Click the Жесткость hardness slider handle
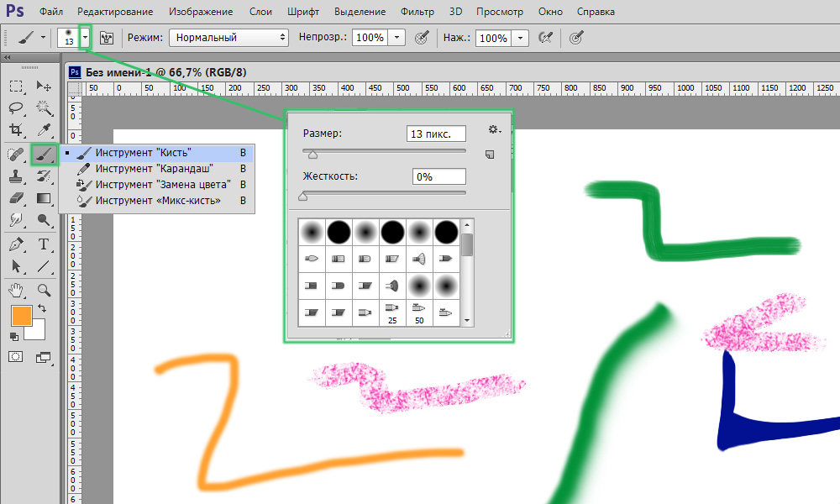840x504 pixels. click(303, 196)
